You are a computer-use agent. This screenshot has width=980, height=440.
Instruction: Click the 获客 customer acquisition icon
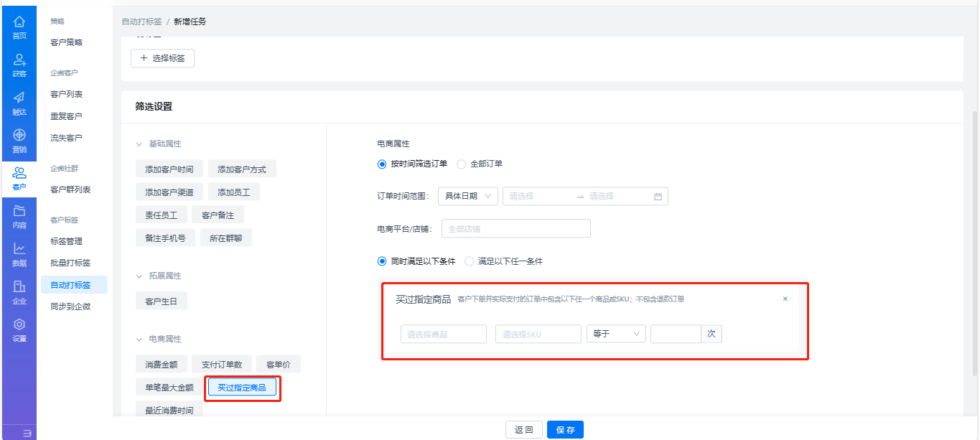coord(19,61)
